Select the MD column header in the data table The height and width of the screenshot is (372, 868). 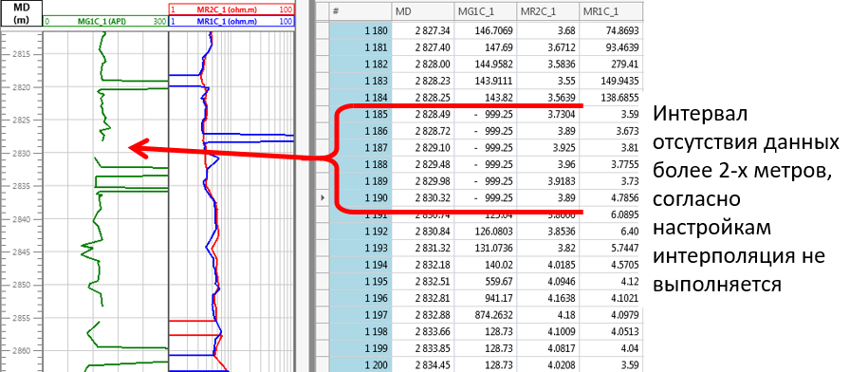tap(422, 11)
